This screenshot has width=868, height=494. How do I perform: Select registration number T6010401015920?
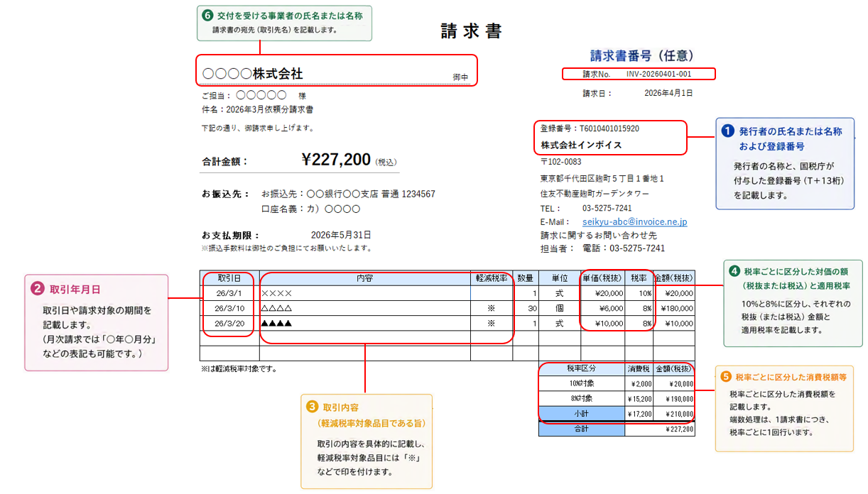(609, 128)
